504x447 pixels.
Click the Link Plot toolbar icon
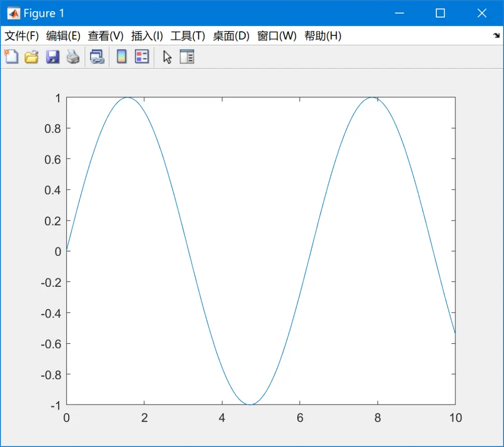pyautogui.click(x=97, y=57)
